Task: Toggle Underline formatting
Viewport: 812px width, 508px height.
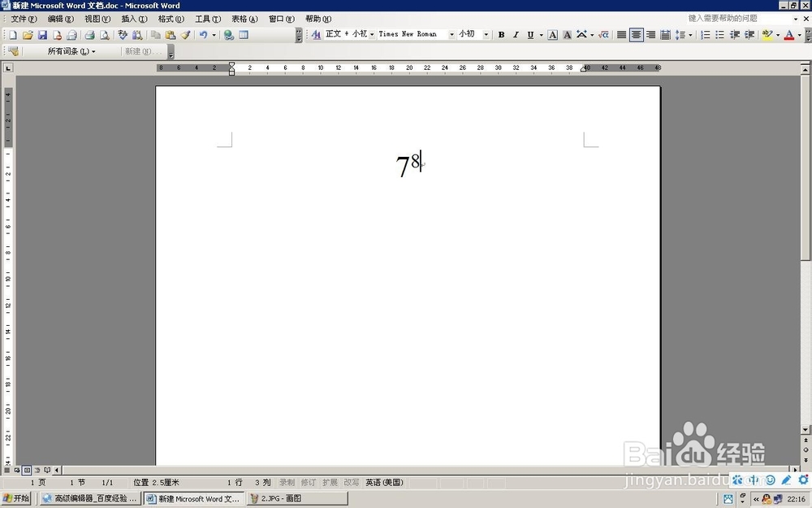Action: pos(530,35)
